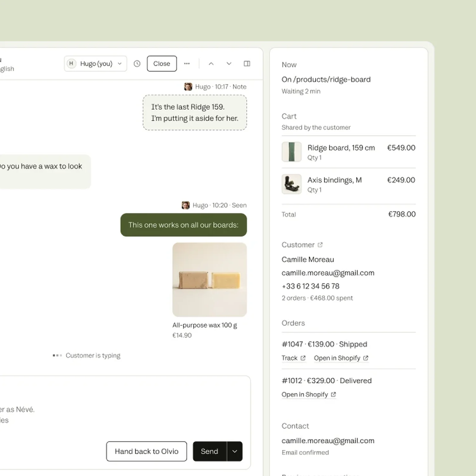
Task: Click the customer's wax question message bubble
Action: [45, 172]
